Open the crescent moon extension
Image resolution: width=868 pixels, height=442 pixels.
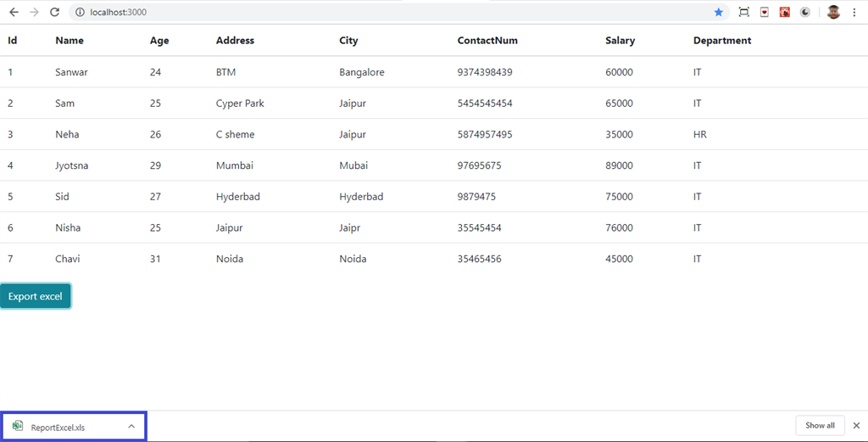point(805,12)
